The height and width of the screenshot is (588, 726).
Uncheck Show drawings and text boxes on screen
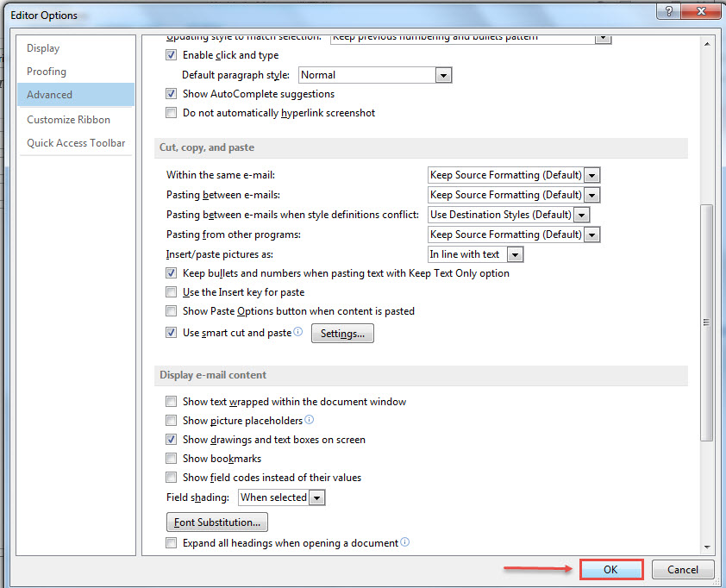coord(172,440)
